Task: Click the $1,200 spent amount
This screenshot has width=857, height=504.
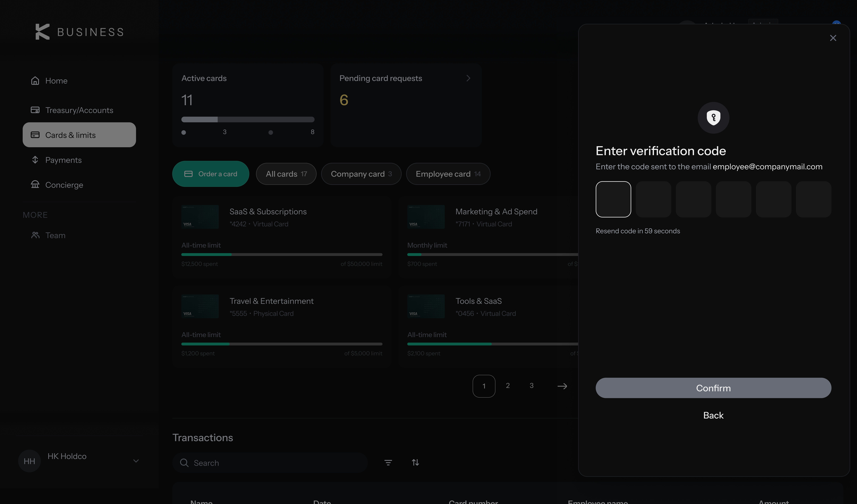Action: (x=198, y=354)
